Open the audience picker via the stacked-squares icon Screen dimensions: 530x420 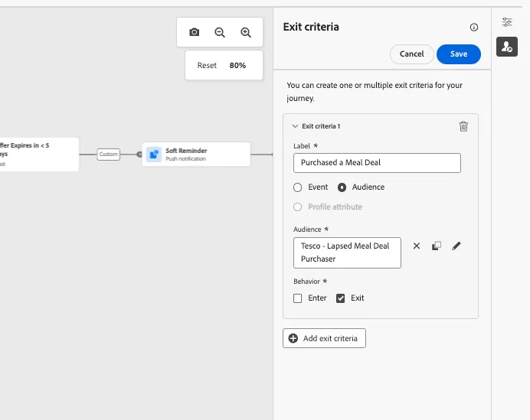point(437,246)
